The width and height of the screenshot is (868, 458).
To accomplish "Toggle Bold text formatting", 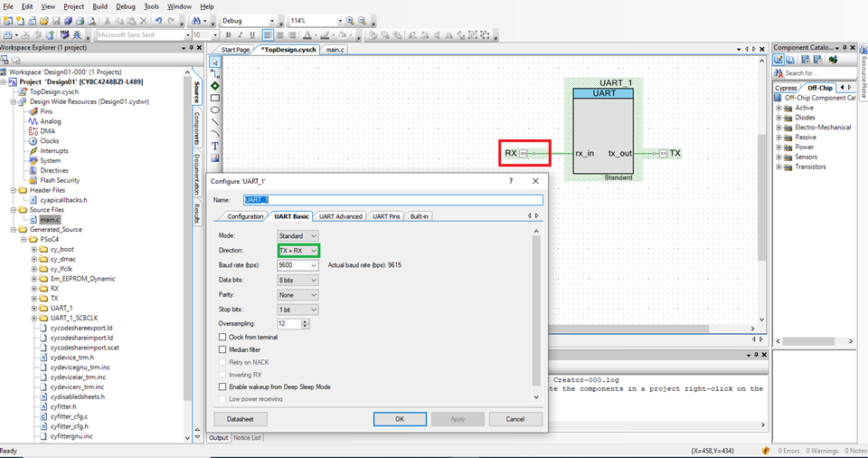I will (228, 35).
